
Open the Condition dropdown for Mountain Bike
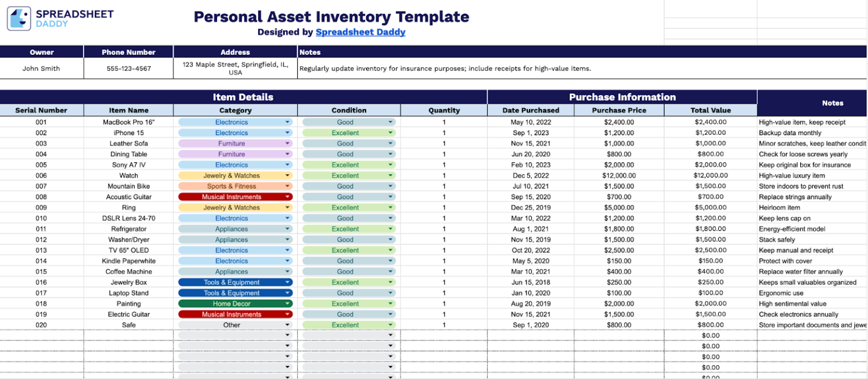pos(391,186)
